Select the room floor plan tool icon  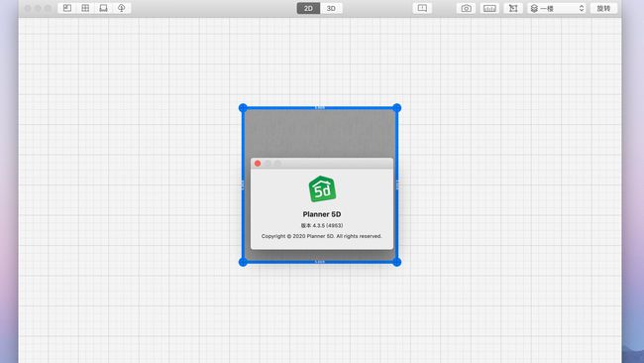(x=67, y=8)
